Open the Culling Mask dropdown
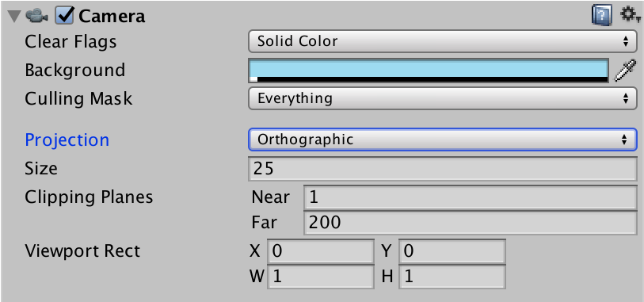The height and width of the screenshot is (302, 644). pos(443,98)
